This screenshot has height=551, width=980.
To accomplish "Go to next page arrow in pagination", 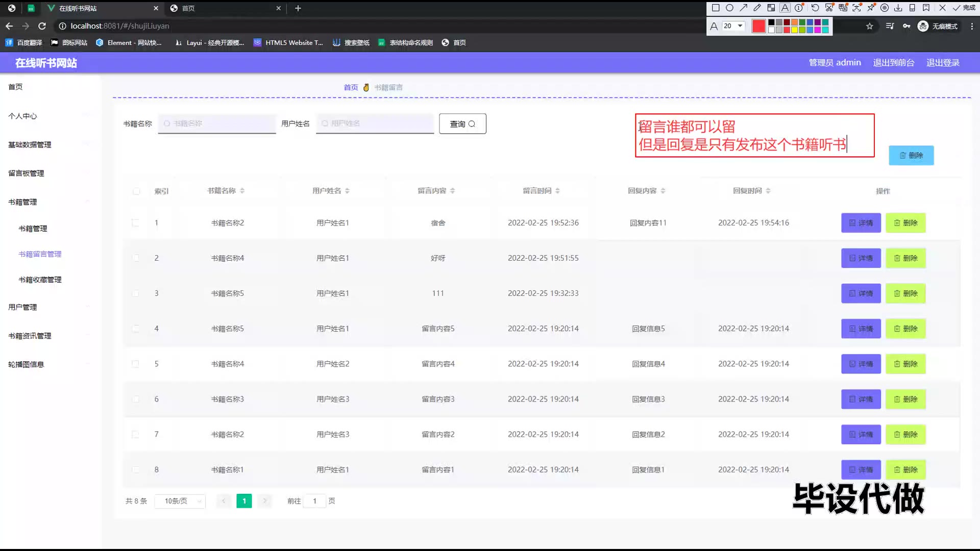I will click(264, 501).
